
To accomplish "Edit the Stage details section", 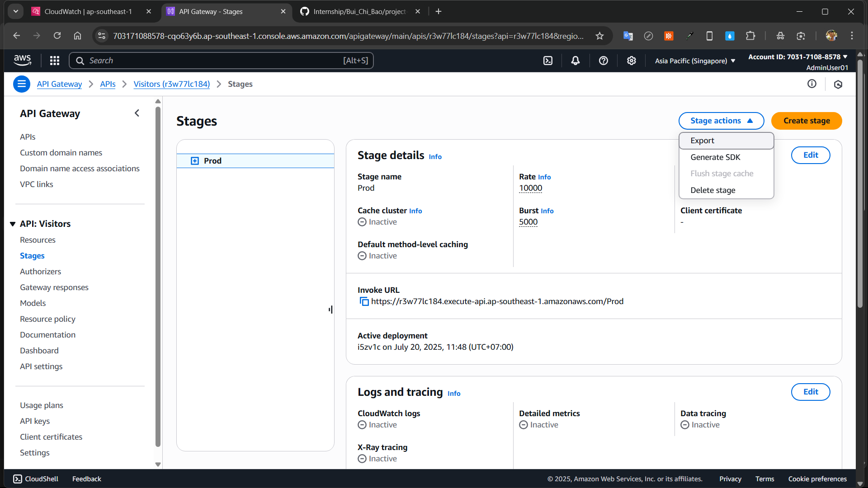I will coord(811,155).
